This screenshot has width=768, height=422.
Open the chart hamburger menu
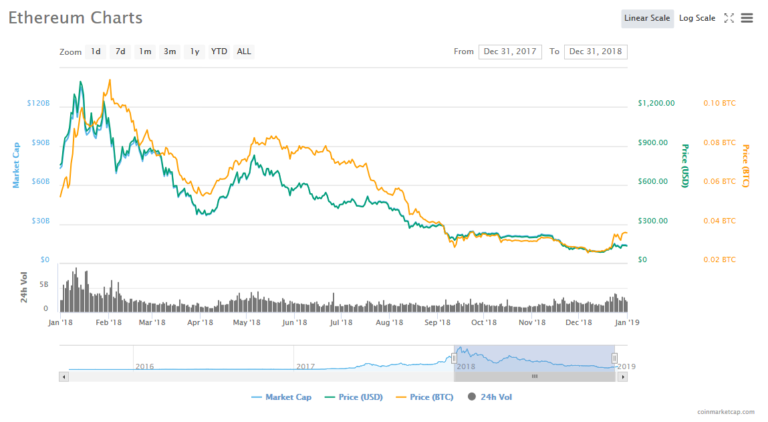747,18
